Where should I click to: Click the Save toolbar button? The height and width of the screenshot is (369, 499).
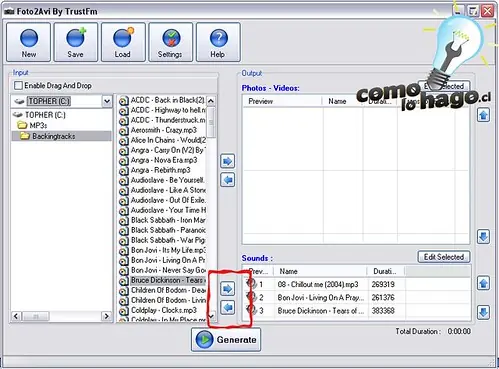pos(76,42)
